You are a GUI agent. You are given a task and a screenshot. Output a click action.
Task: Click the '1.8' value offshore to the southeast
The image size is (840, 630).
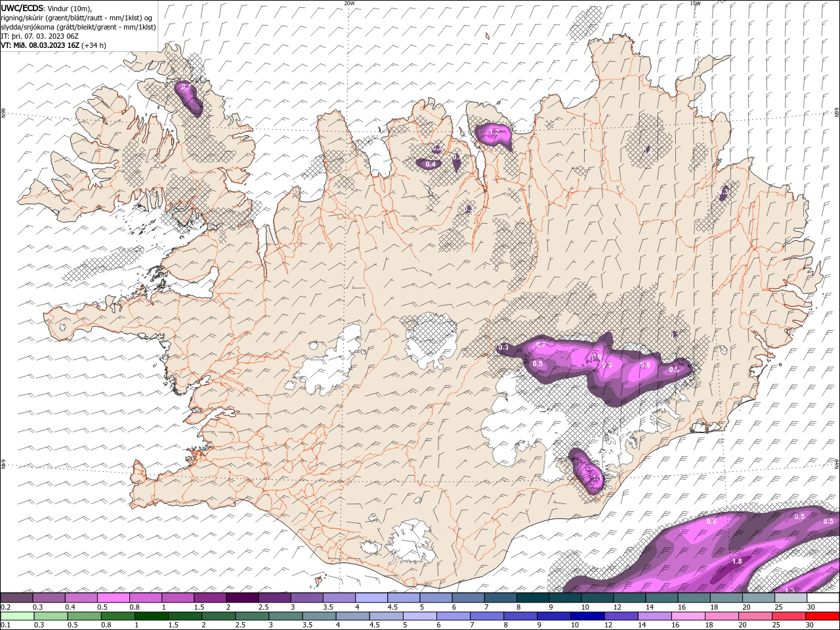click(737, 562)
